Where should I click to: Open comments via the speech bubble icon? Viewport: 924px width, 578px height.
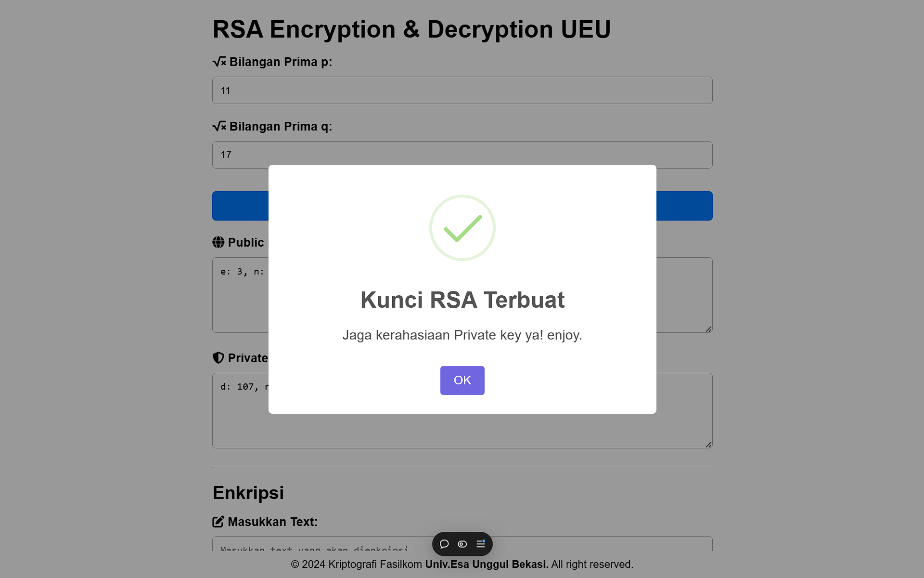[x=444, y=544]
